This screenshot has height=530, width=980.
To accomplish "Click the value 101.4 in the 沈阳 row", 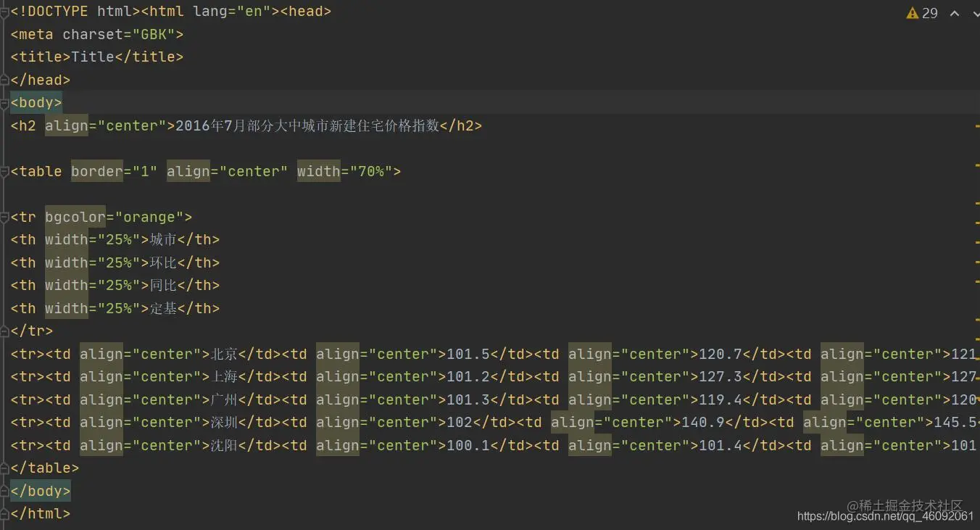I will pyautogui.click(x=721, y=445).
